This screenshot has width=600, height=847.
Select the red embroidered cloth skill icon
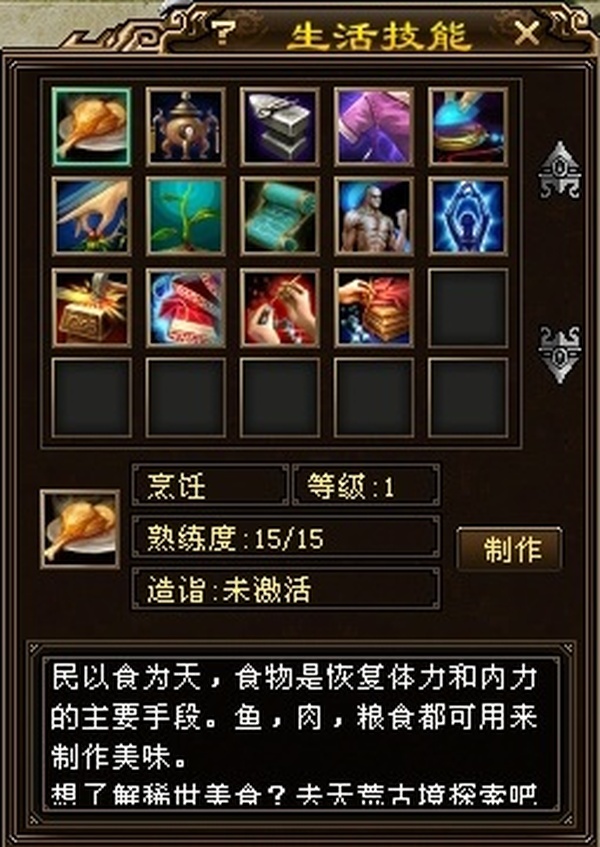tap(185, 308)
